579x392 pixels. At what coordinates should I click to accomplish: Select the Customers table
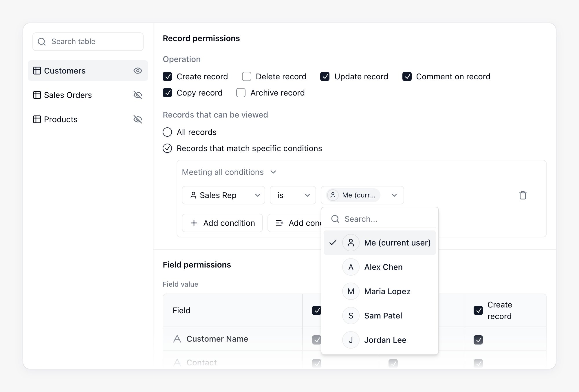88,71
